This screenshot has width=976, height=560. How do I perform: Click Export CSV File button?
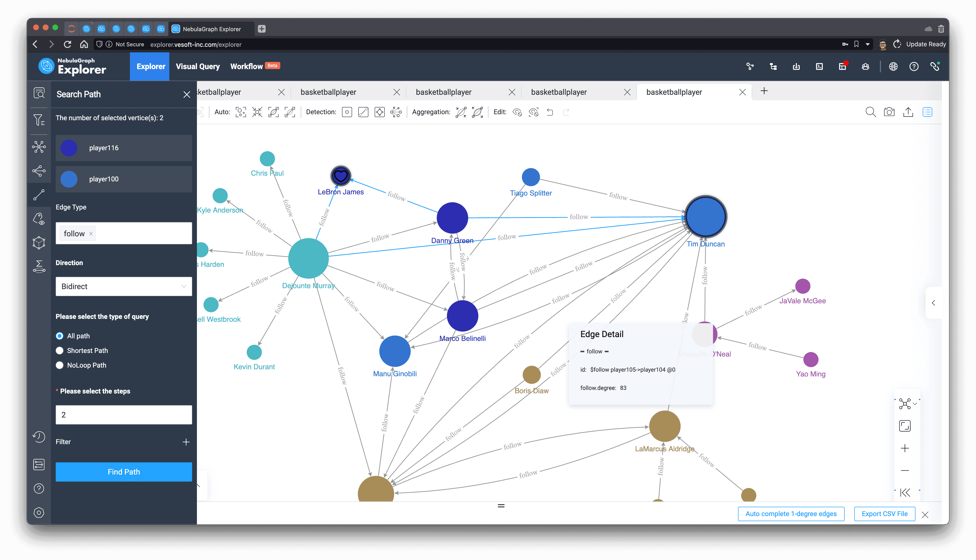(884, 513)
